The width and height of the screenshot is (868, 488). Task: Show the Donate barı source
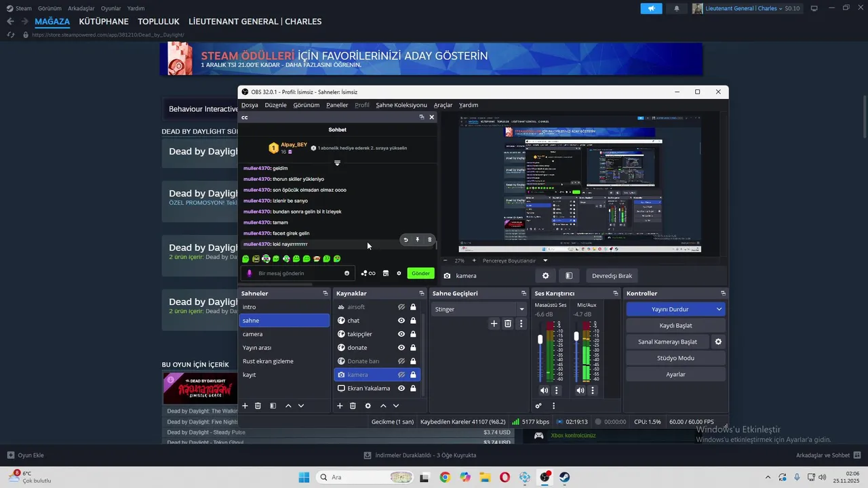pyautogui.click(x=401, y=361)
